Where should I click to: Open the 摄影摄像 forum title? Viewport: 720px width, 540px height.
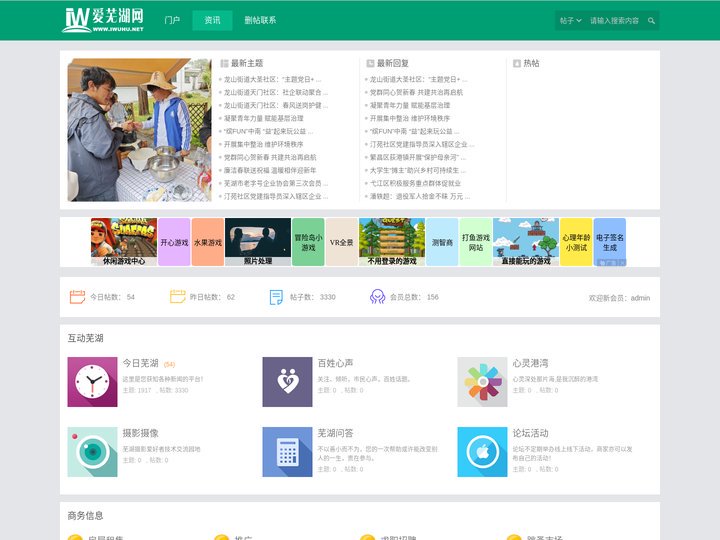point(141,433)
